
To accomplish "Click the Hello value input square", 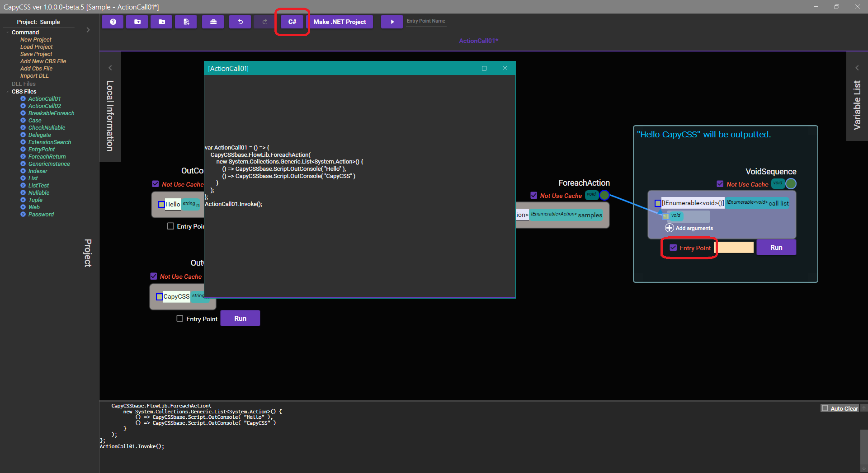I will pos(161,204).
